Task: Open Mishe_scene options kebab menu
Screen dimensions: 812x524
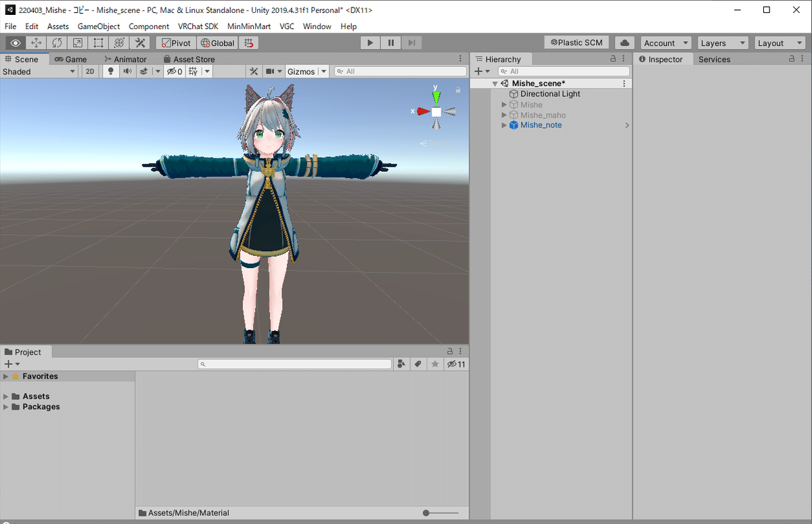Action: 624,83
